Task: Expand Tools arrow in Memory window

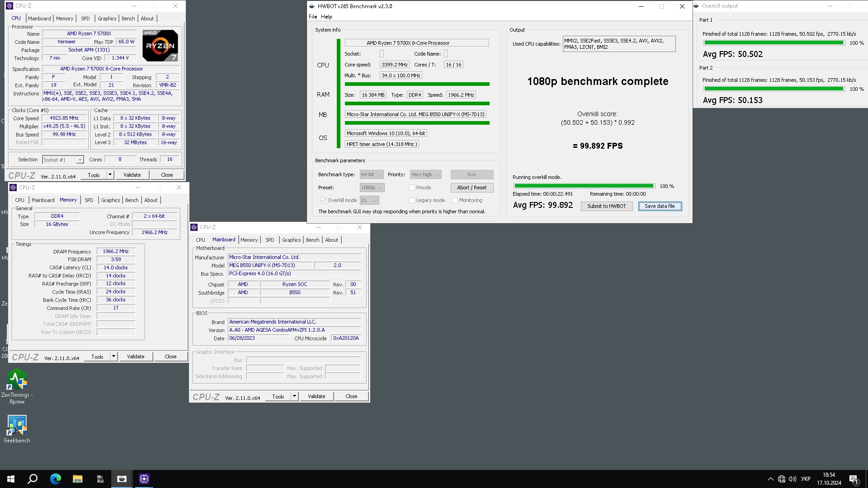Action: pyautogui.click(x=113, y=357)
